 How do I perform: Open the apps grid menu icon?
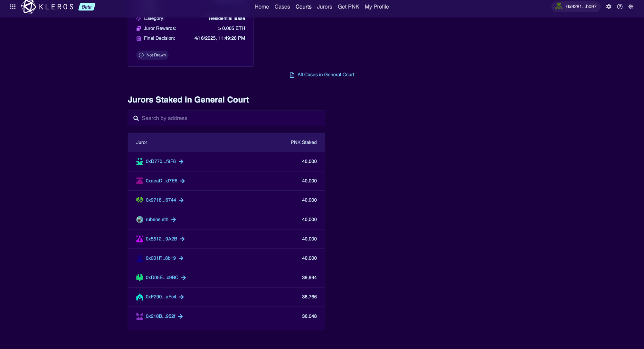point(13,7)
